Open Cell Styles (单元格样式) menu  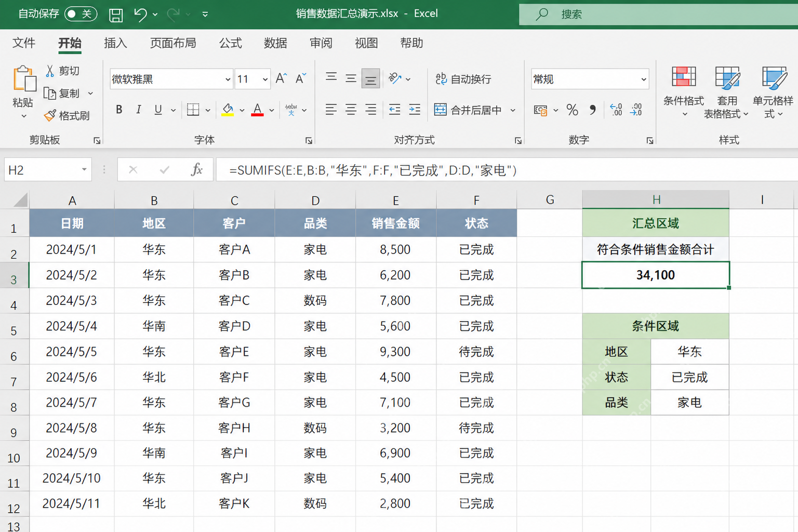coord(773,92)
